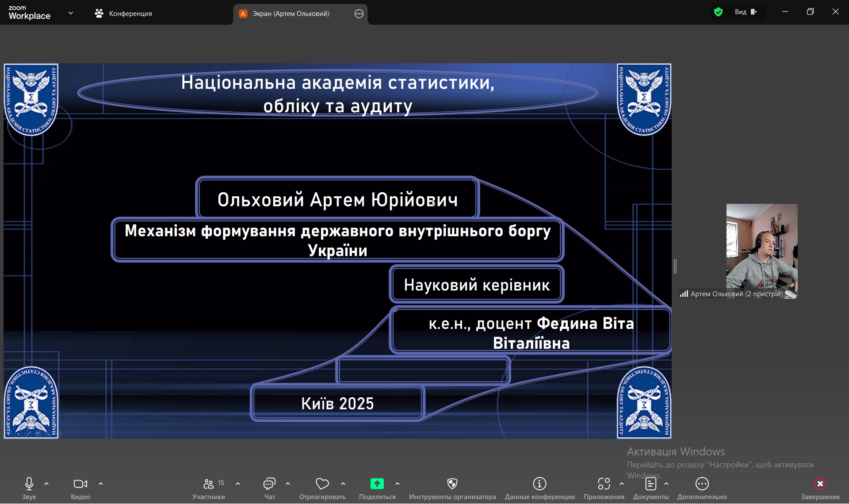Select the Экран (Артем Ольховий) tab
849x504 pixels.
291,14
